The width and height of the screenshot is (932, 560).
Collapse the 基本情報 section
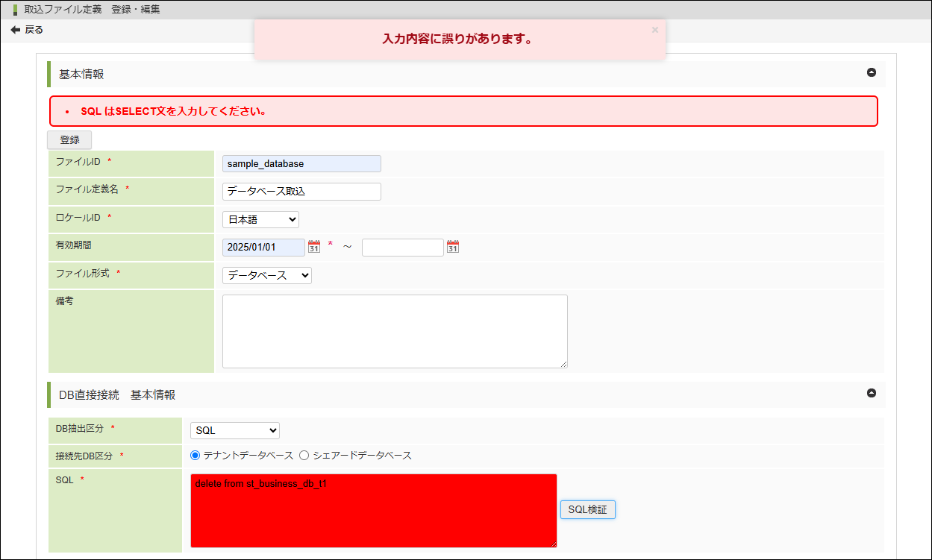(x=871, y=72)
